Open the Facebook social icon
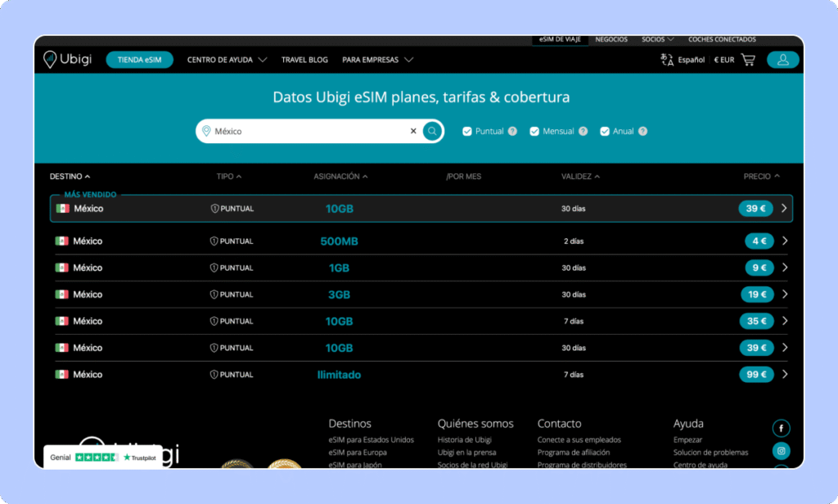The width and height of the screenshot is (838, 504). [782, 428]
